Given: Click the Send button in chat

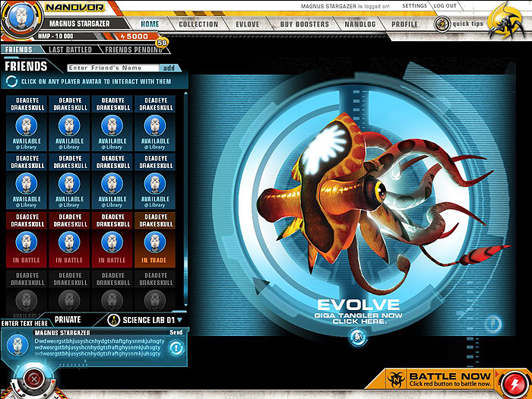Looking at the screenshot, I should tap(175, 332).
